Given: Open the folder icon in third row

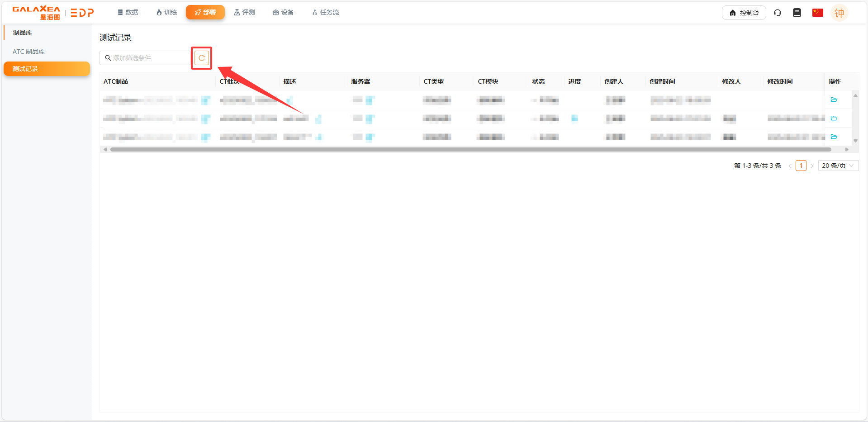Looking at the screenshot, I should coord(834,137).
